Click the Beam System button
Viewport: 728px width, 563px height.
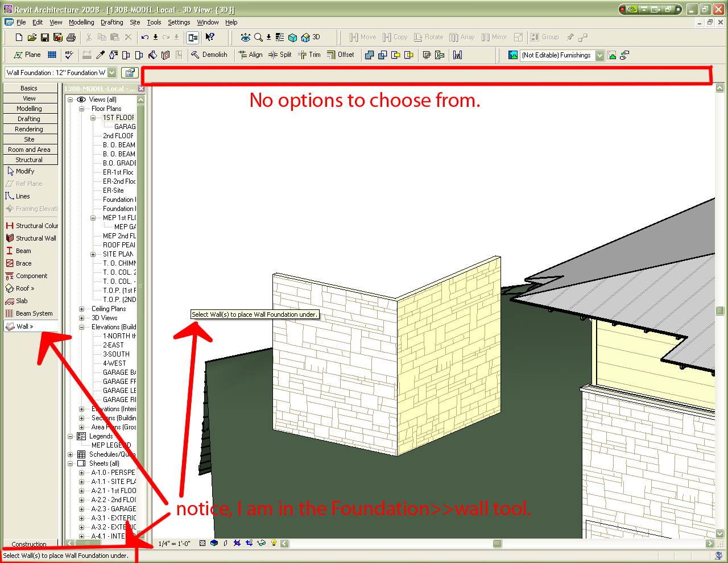pyautogui.click(x=31, y=313)
